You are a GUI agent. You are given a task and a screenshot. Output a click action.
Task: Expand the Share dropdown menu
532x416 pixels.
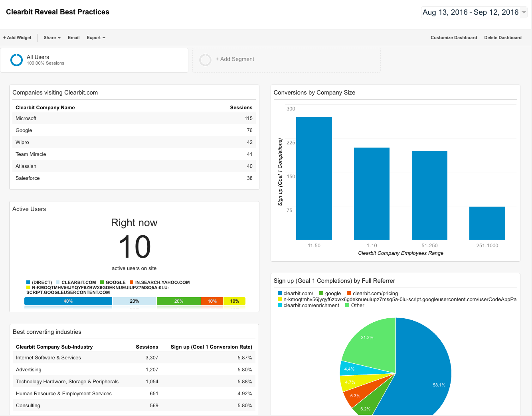coord(52,37)
